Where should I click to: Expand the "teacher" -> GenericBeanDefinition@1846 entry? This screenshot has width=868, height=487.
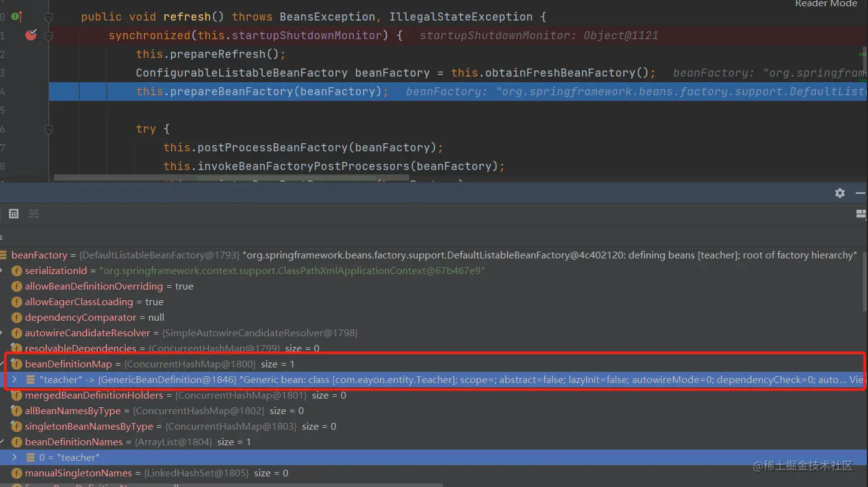[14, 380]
